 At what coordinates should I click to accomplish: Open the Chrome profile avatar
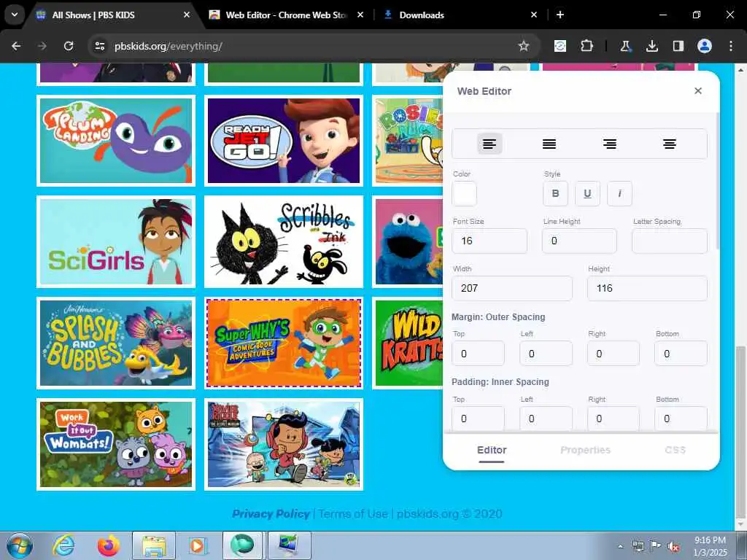[705, 46]
